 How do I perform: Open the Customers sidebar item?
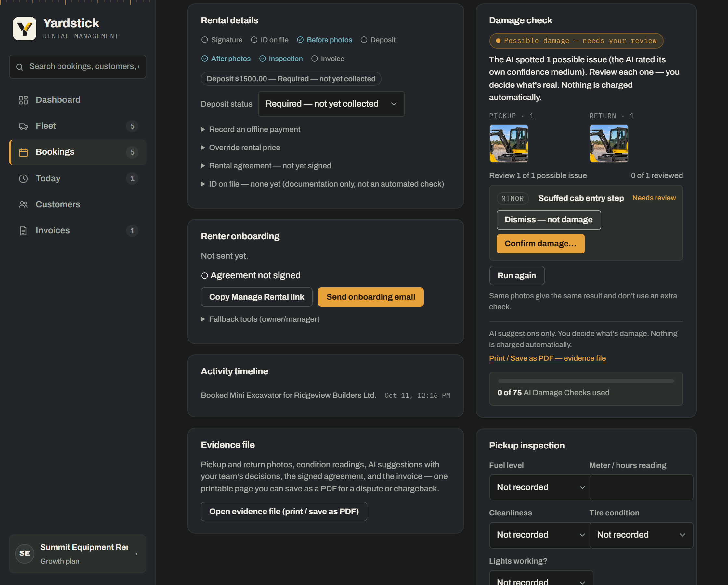pyautogui.click(x=78, y=205)
